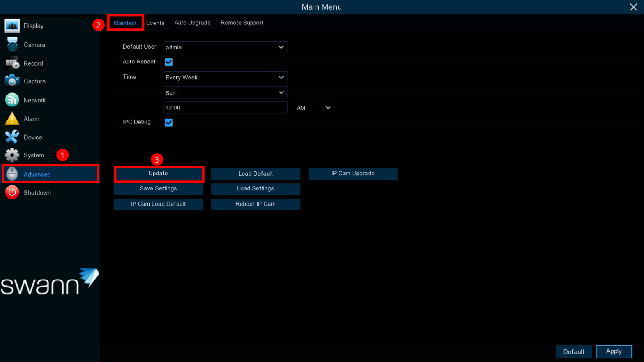Image resolution: width=644 pixels, height=362 pixels.
Task: Expand the Sun. day dropdown
Action: point(225,93)
